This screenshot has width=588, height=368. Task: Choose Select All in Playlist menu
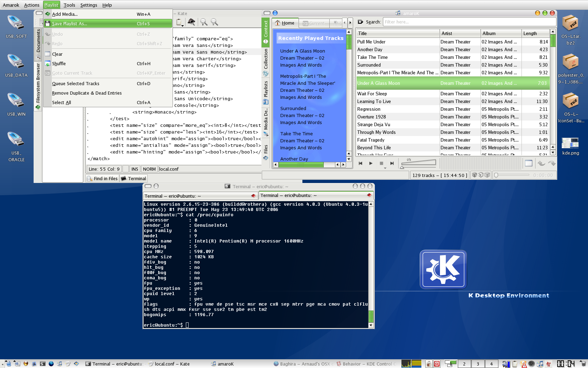pos(107,102)
